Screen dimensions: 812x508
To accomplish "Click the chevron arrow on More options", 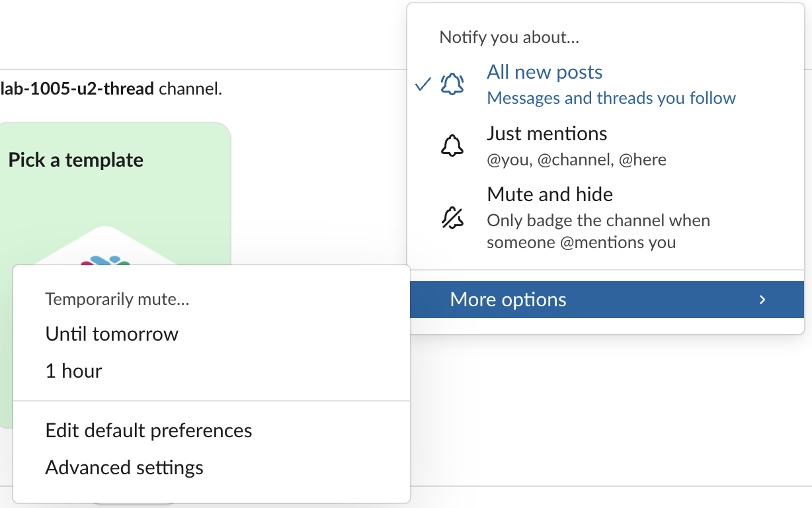I will click(x=762, y=300).
